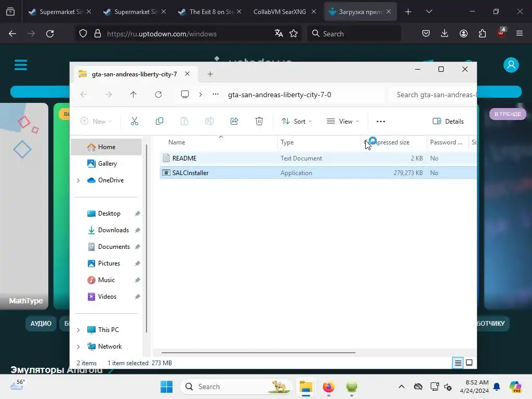Bookmark this page with star icon
The image size is (532, 399).
(x=294, y=33)
